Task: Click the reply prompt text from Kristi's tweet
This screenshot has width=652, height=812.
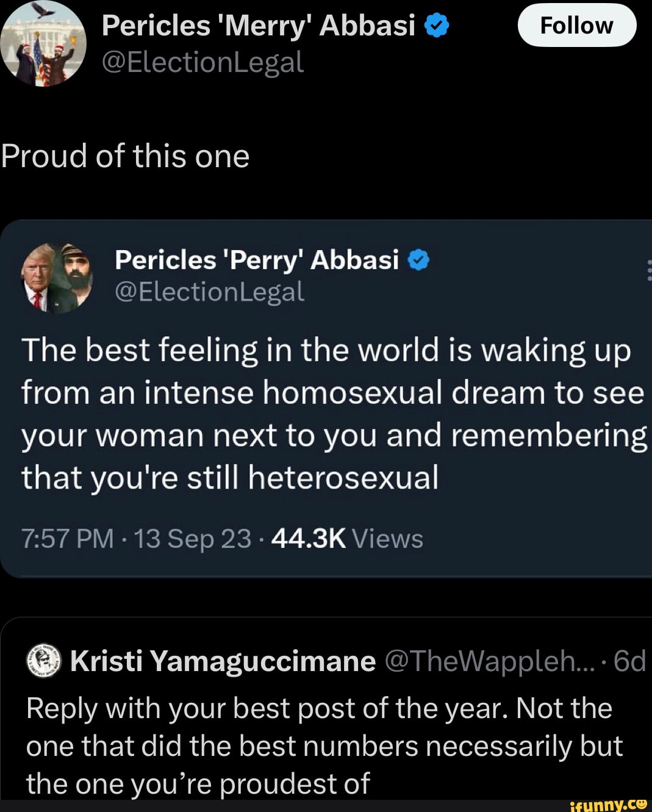Action: (x=317, y=744)
